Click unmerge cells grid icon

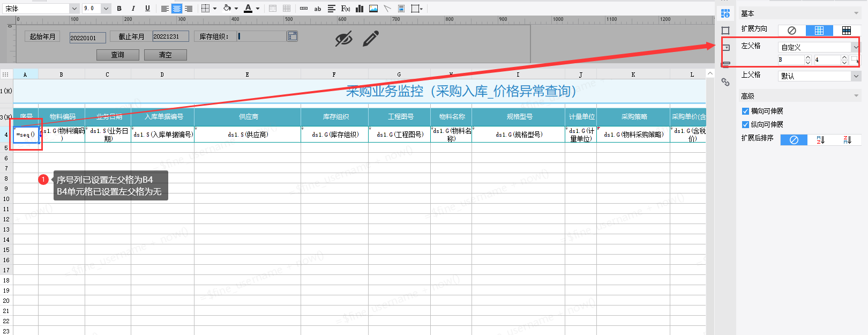(x=287, y=9)
